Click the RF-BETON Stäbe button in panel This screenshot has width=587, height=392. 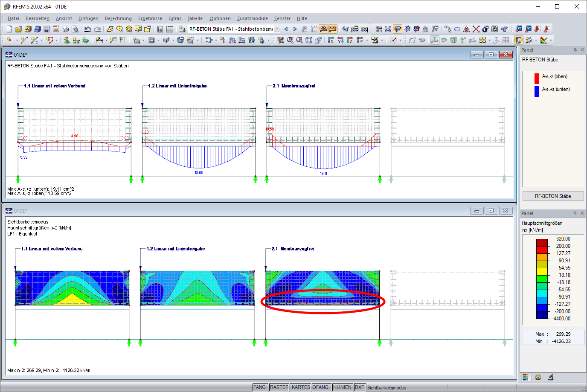(553, 196)
